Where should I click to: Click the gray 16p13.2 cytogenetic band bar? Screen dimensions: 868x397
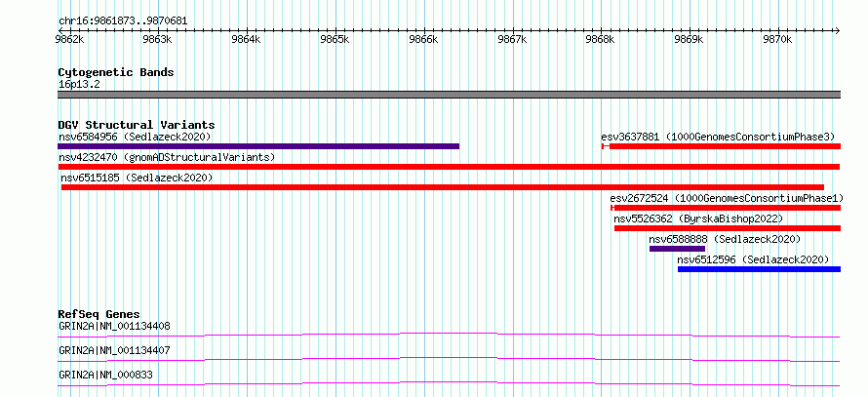coord(449,95)
